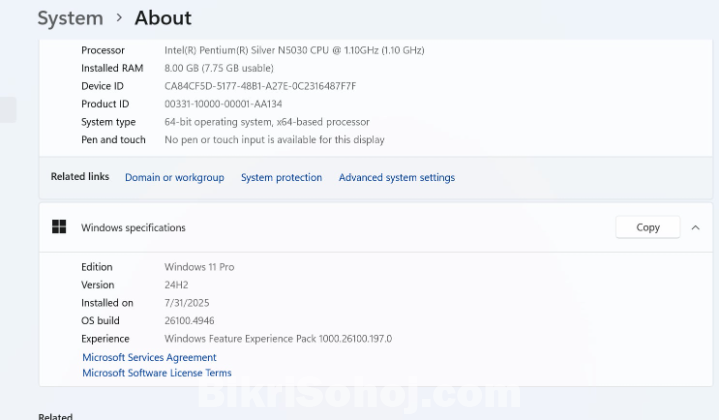Screen dimensions: 719x420
Task: Select the Installed on date 7/31/2025
Action: tap(187, 303)
